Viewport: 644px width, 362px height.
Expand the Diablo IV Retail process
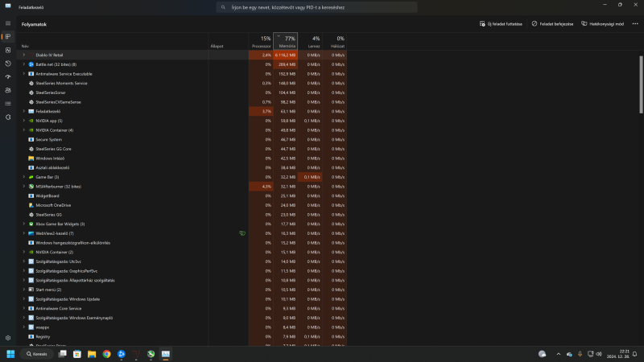pyautogui.click(x=24, y=55)
